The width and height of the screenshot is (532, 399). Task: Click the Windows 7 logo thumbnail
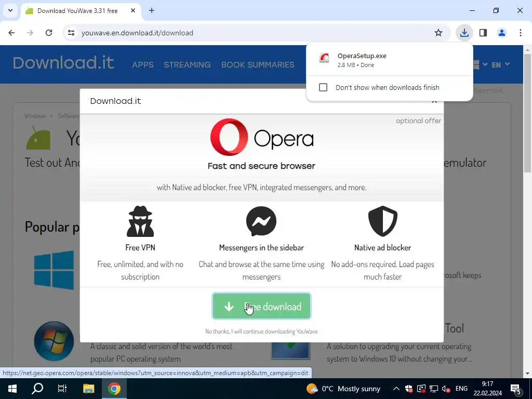[x=54, y=341]
